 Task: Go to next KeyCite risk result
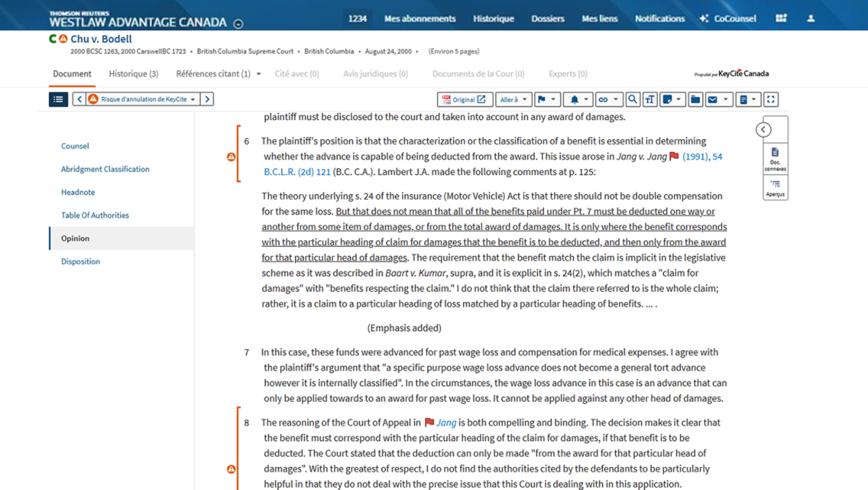click(207, 100)
